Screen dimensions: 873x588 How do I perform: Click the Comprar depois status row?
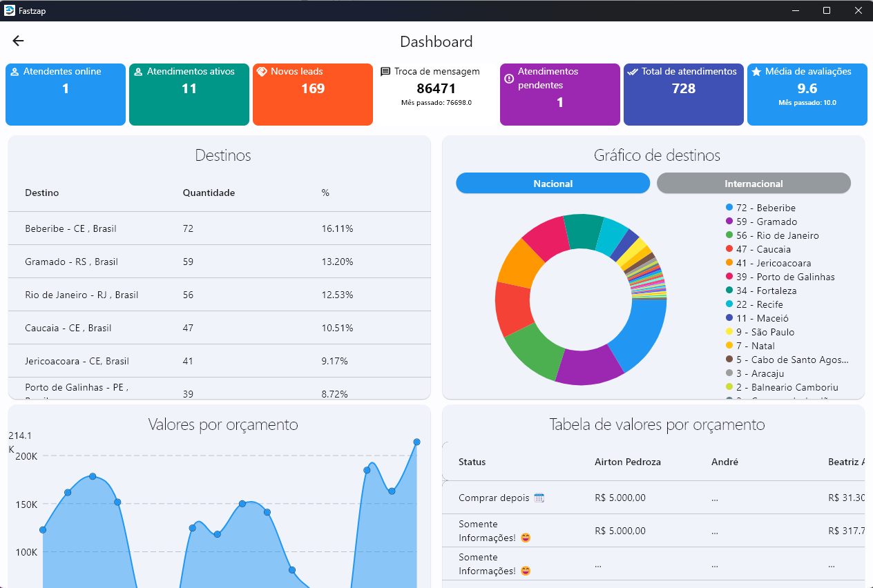pyautogui.click(x=653, y=498)
